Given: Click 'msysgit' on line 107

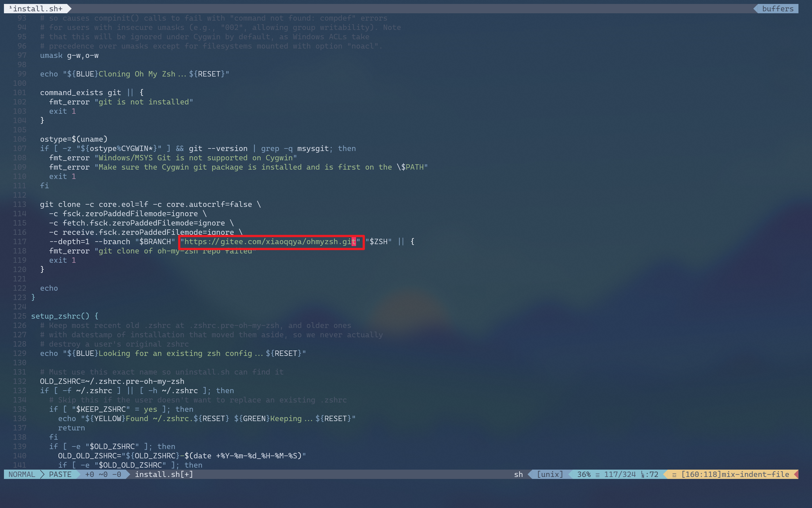Looking at the screenshot, I should [x=313, y=148].
